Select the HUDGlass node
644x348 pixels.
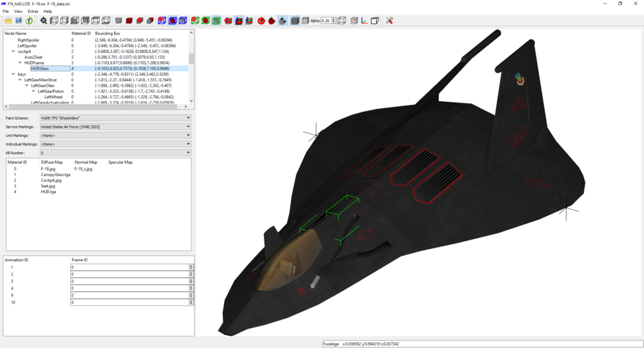click(x=40, y=69)
